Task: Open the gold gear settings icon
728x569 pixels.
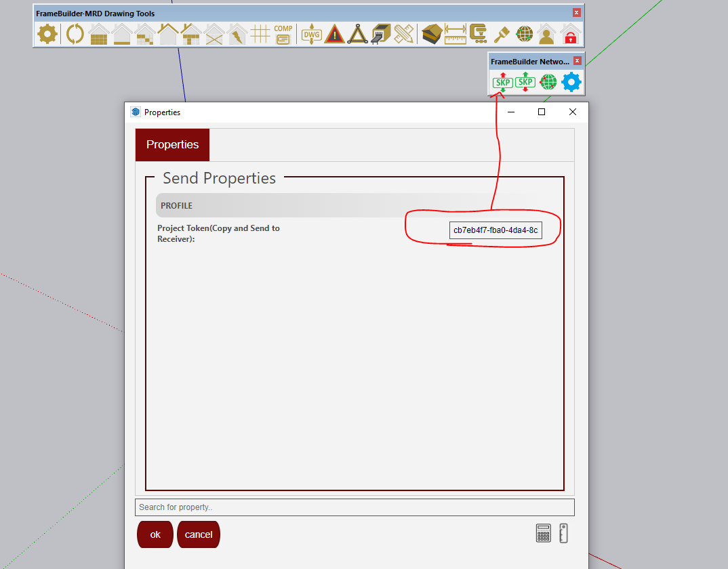Action: coord(47,35)
